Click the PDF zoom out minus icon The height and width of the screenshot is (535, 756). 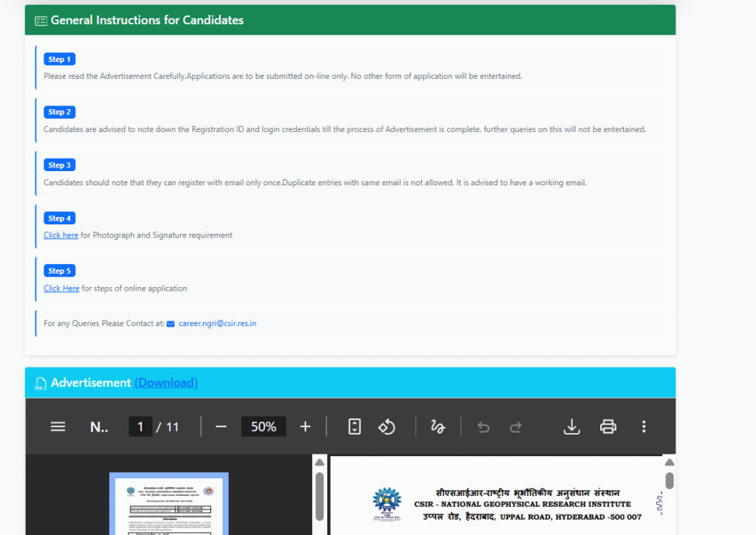coord(221,427)
